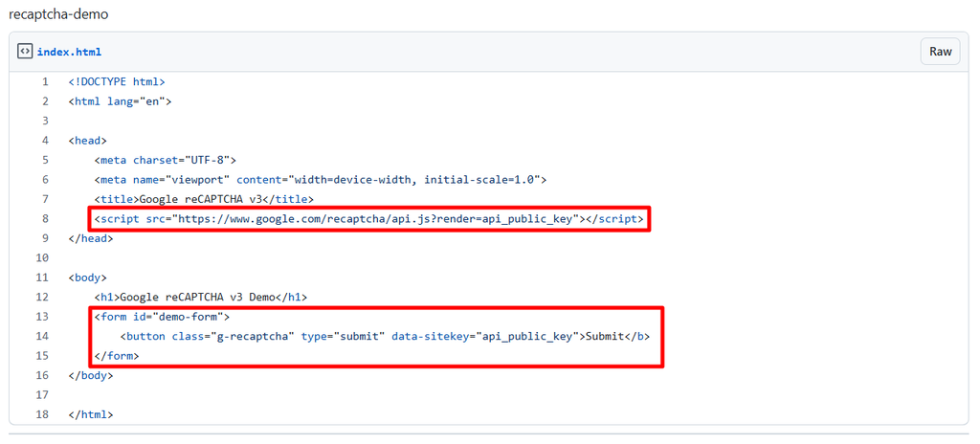This screenshot has height=444, width=980.
Task: View the Raw file contents
Action: 940,52
